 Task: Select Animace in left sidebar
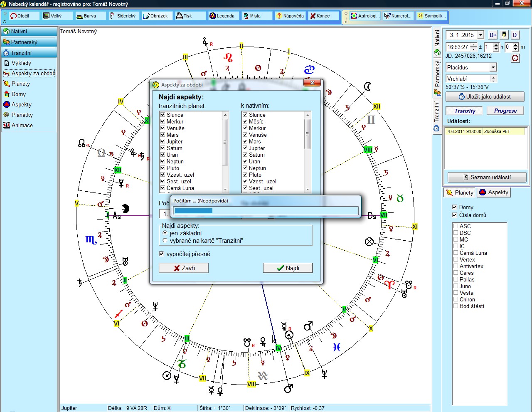click(x=22, y=125)
